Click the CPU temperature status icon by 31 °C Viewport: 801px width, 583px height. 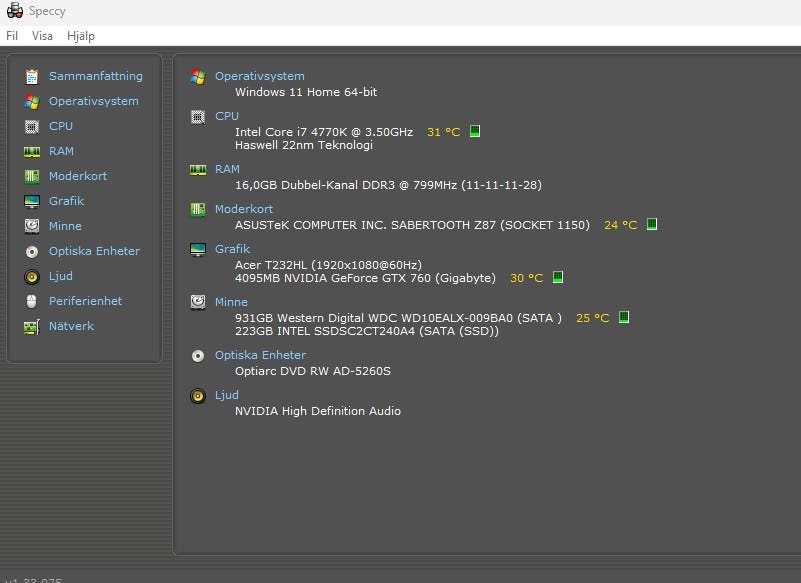tap(475, 131)
